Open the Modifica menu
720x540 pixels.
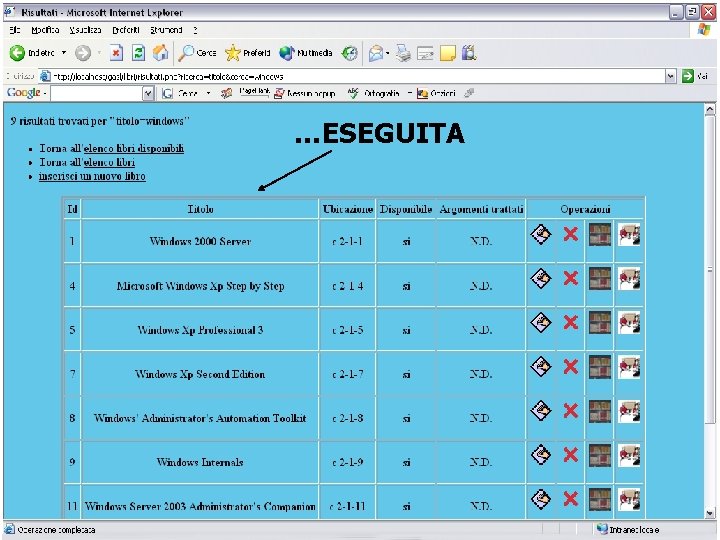[45, 30]
